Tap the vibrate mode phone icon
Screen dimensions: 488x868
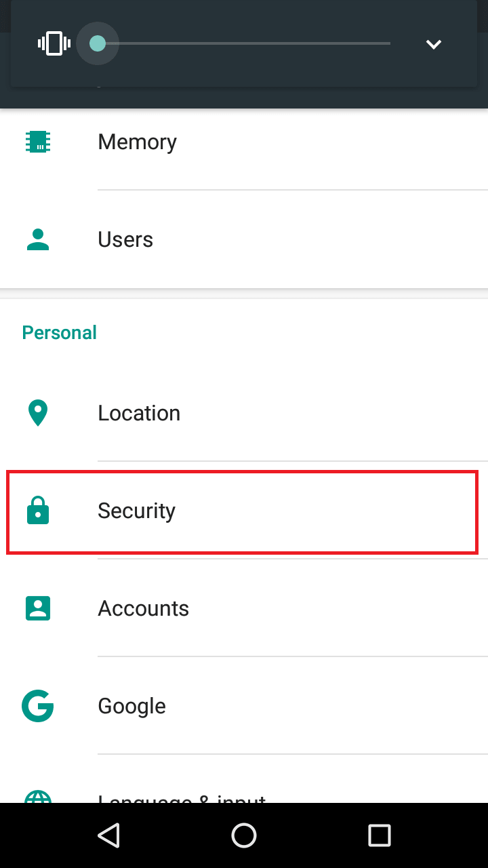(x=54, y=44)
